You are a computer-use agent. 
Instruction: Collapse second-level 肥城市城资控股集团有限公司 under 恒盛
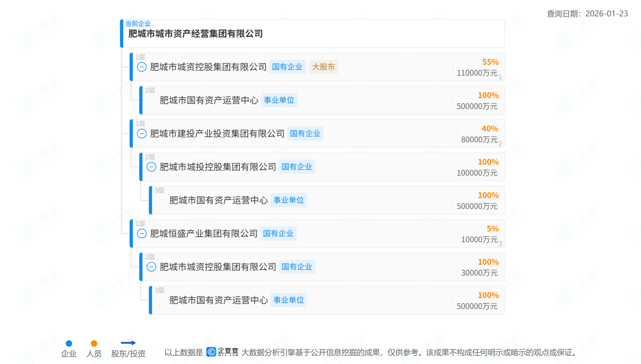[x=151, y=267]
